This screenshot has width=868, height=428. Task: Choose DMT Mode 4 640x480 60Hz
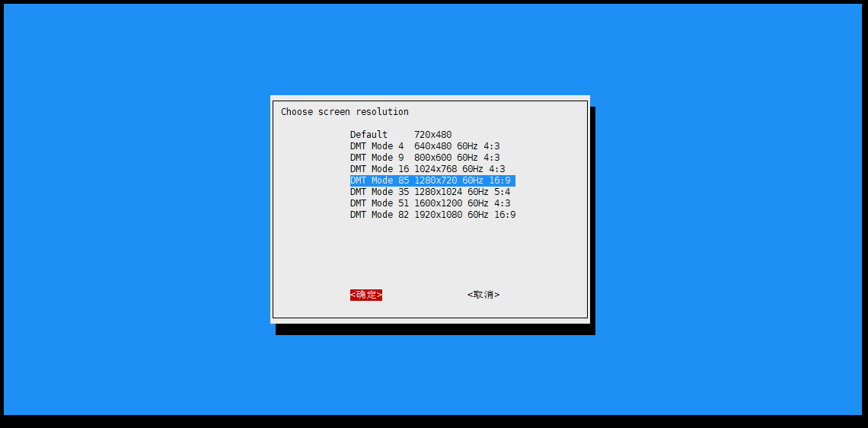point(425,146)
